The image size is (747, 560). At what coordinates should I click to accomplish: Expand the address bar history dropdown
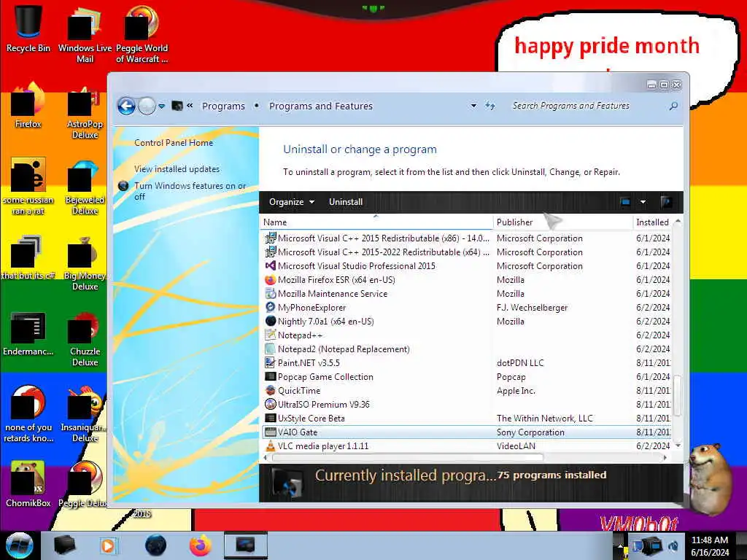point(473,106)
